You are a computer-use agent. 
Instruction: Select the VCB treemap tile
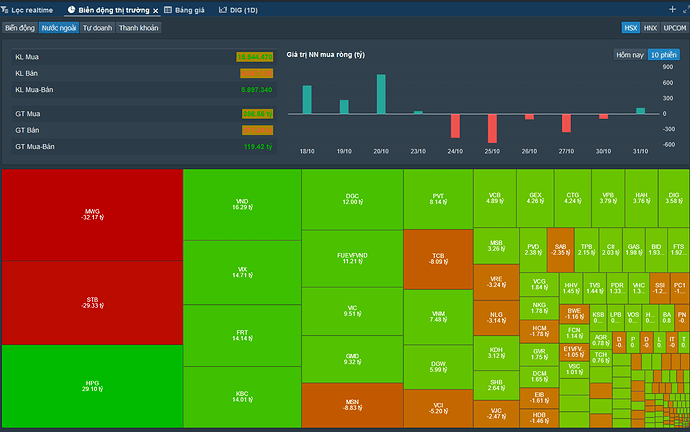pyautogui.click(x=495, y=198)
